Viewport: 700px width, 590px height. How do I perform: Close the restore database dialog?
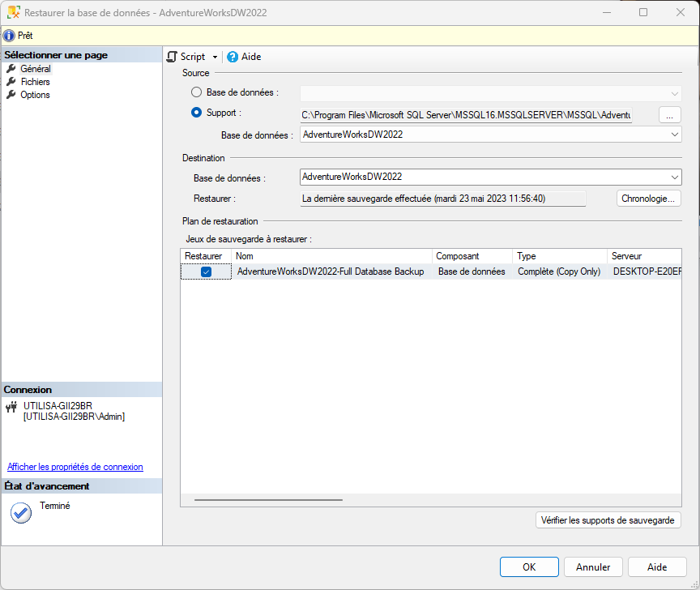[681, 12]
